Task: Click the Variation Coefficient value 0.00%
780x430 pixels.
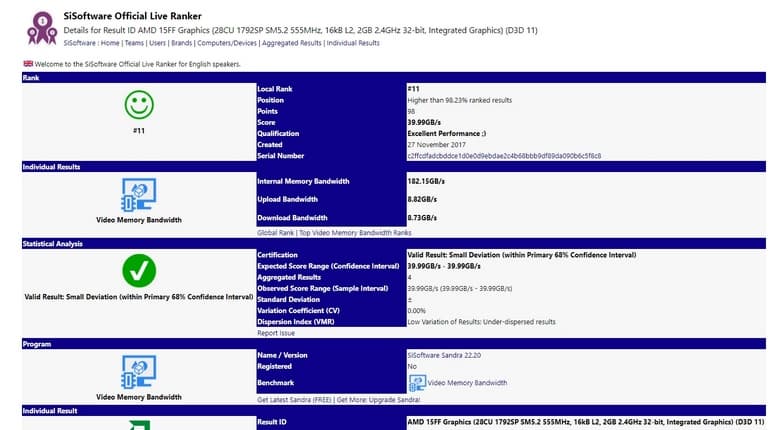Action: coord(416,311)
